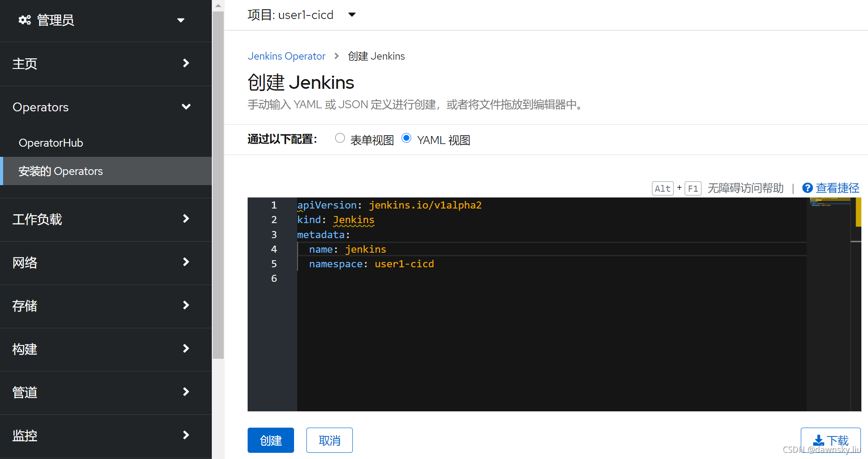Click the kind value Jenkins
This screenshot has width=868, height=459.
pos(353,220)
